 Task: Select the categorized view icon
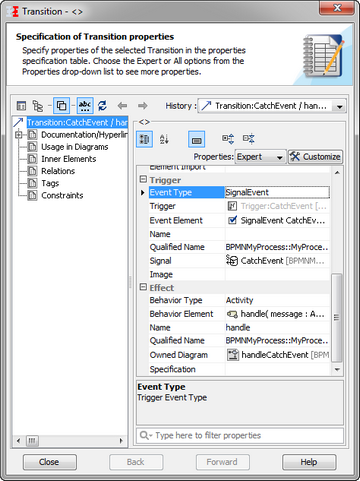click(x=145, y=139)
